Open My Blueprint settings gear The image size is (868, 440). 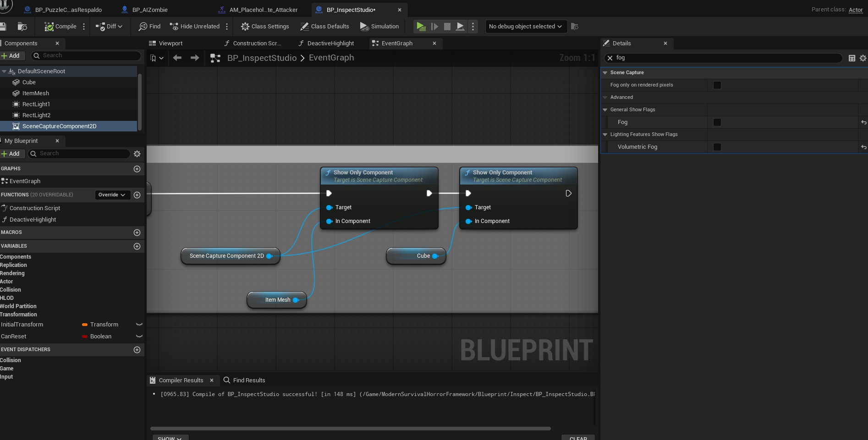point(137,154)
